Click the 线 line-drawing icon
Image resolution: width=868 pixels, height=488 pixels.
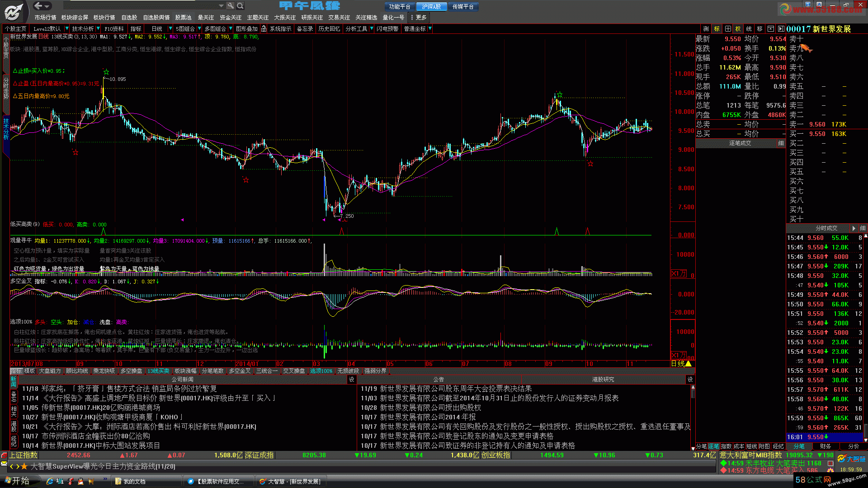(749, 28)
